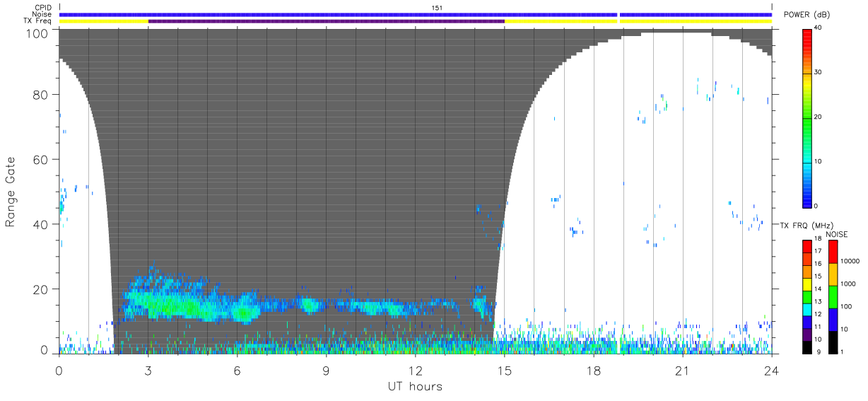Viewport: 868px width, 401px height.
Task: Click the Range Gate axis title
Action: pos(11,191)
